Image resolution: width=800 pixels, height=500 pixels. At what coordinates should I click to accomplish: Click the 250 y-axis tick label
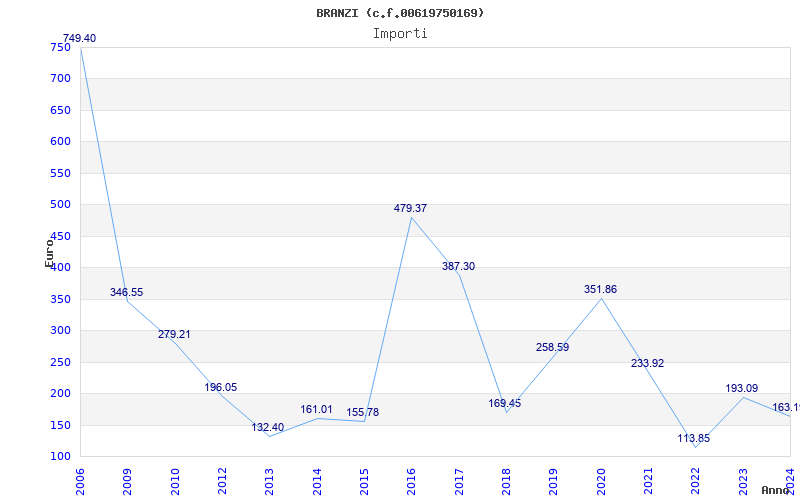coord(60,362)
